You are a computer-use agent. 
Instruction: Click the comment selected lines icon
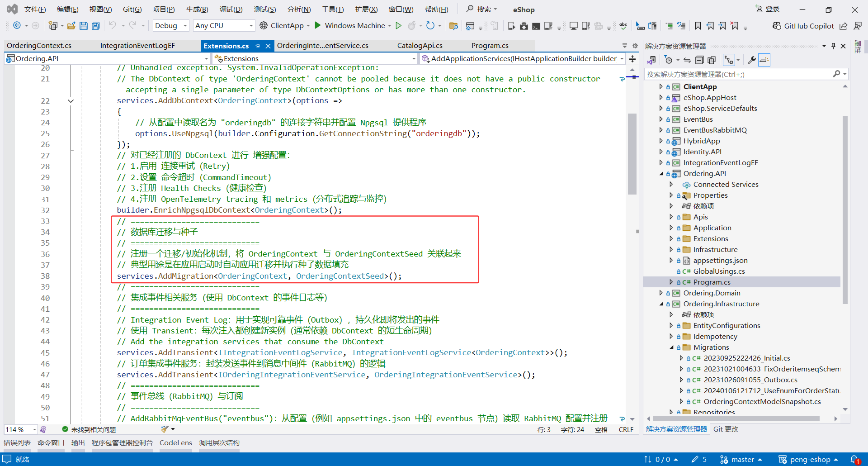[x=669, y=26]
